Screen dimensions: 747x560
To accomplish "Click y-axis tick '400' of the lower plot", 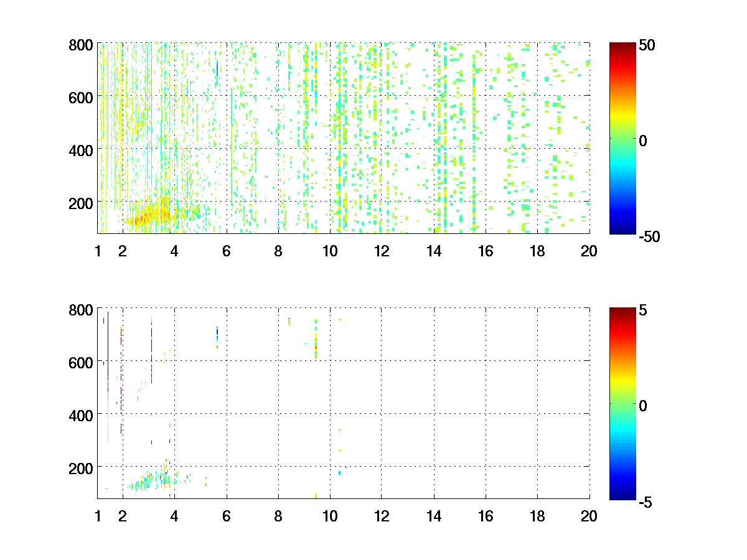I will (81, 415).
